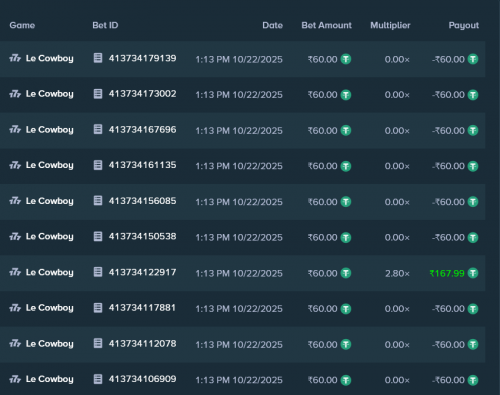Click slots icon in row 413734161135
Image resolution: width=500 pixels, height=395 pixels.
[15, 166]
